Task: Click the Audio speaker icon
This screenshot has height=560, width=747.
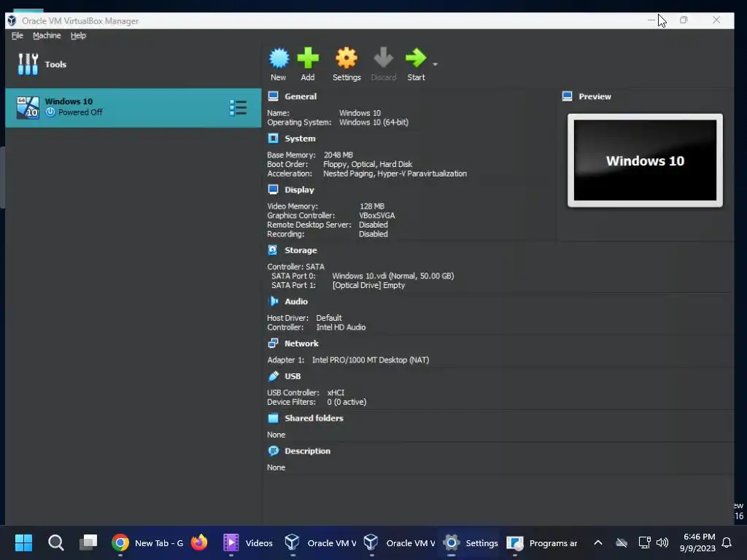Action: point(273,301)
